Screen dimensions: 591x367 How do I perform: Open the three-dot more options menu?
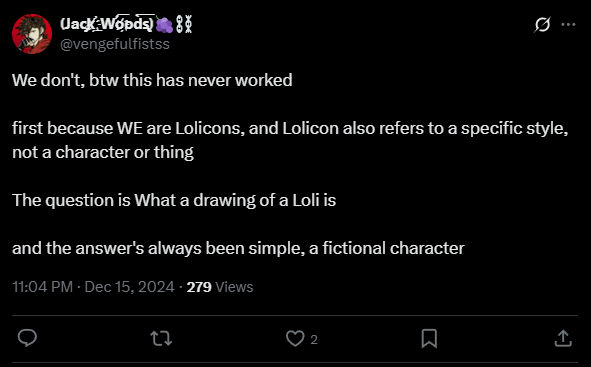click(568, 24)
